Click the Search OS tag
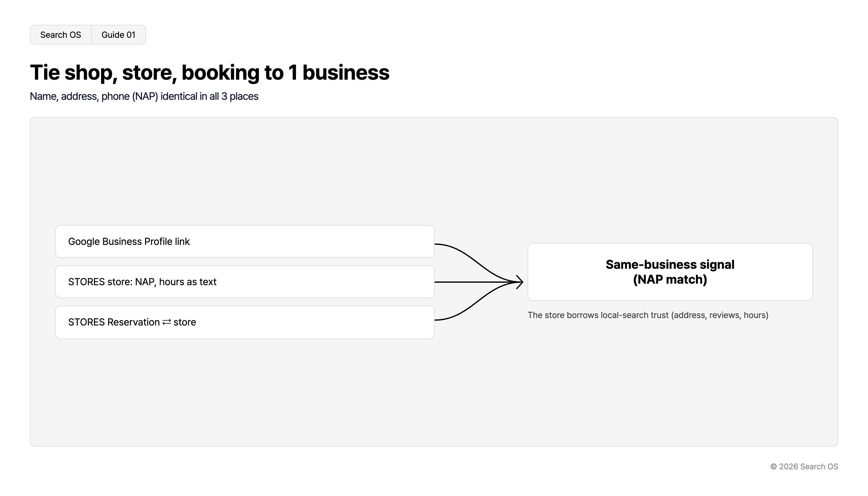The width and height of the screenshot is (868, 496). [61, 35]
